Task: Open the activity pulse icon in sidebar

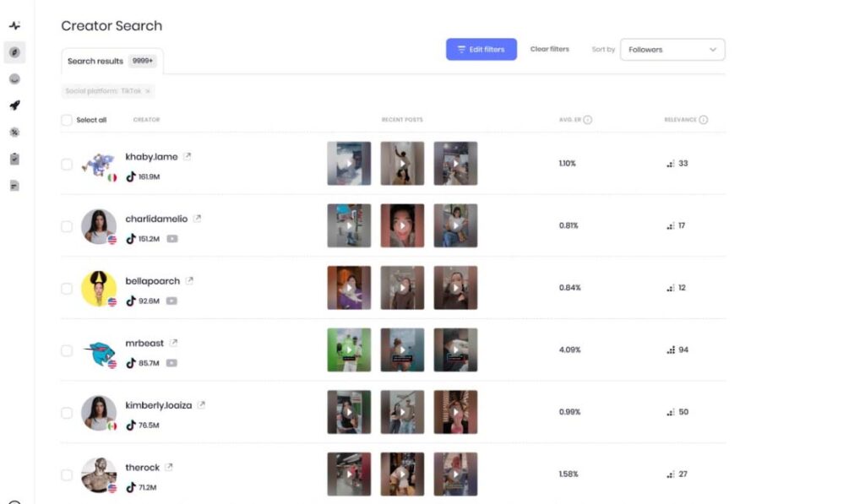Action: pyautogui.click(x=15, y=25)
